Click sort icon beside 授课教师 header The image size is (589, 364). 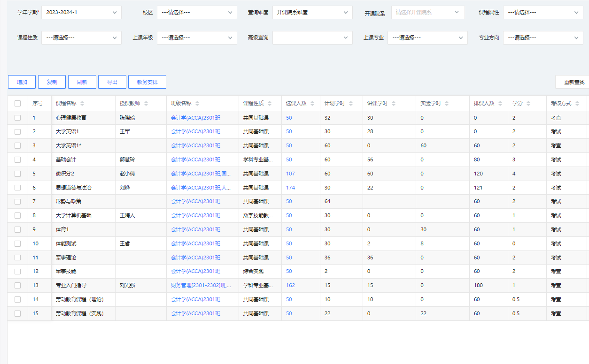tap(146, 104)
